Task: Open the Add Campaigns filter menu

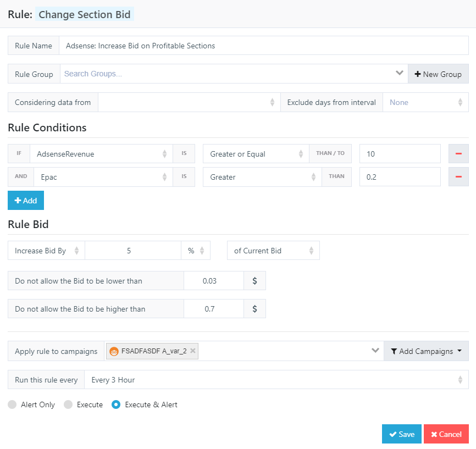Action: (x=426, y=351)
